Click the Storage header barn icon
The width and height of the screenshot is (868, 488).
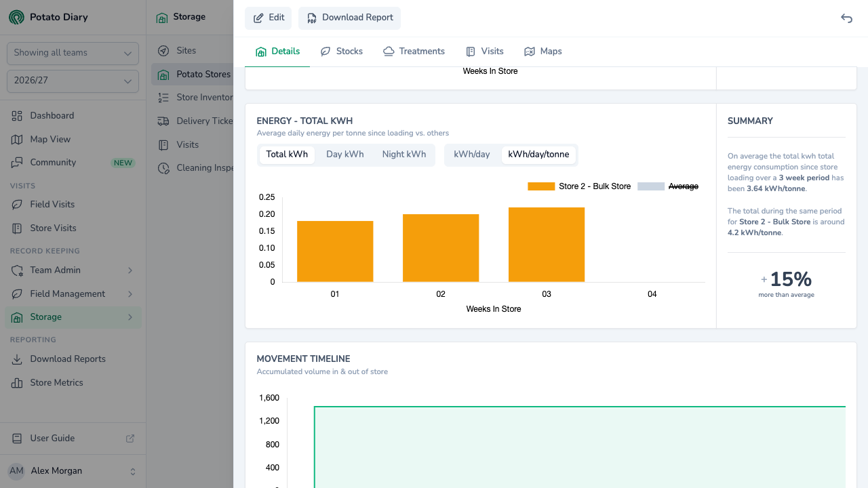pos(161,18)
